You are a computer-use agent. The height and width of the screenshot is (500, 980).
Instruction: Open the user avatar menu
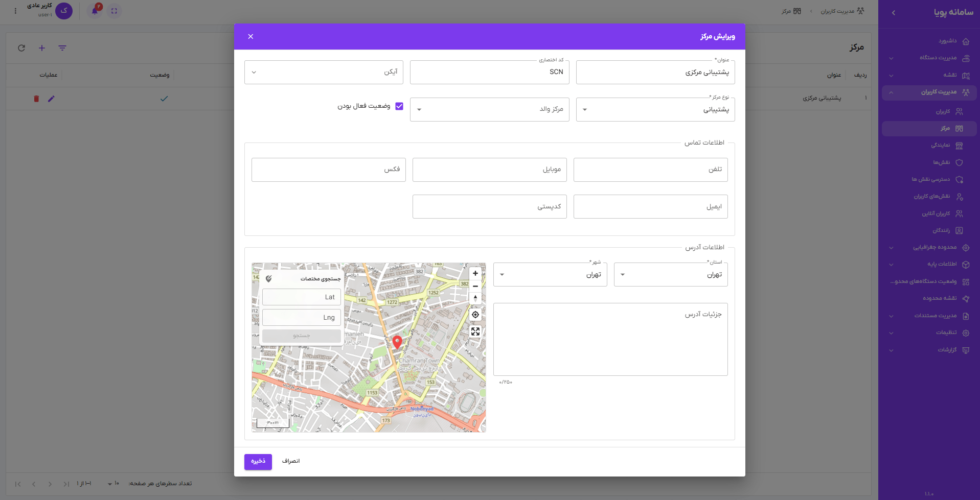pyautogui.click(x=64, y=11)
